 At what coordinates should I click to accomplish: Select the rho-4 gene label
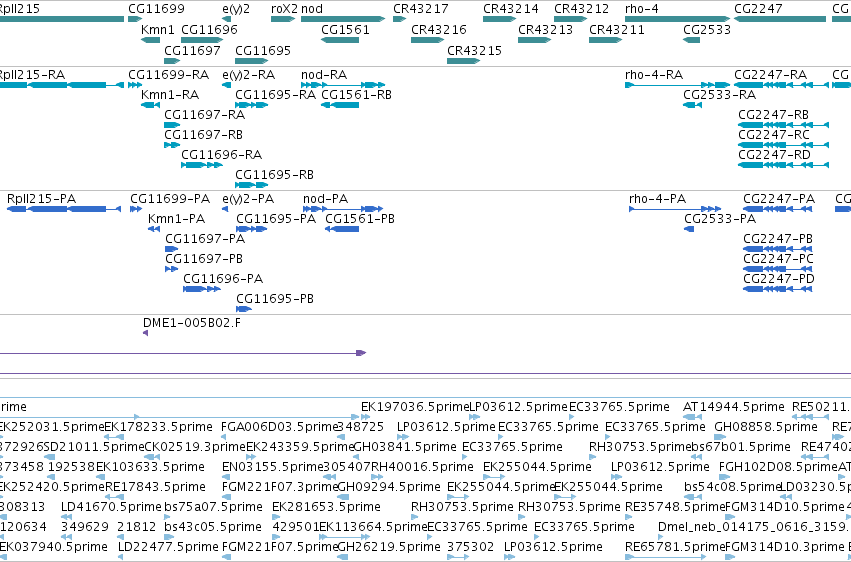tap(640, 9)
